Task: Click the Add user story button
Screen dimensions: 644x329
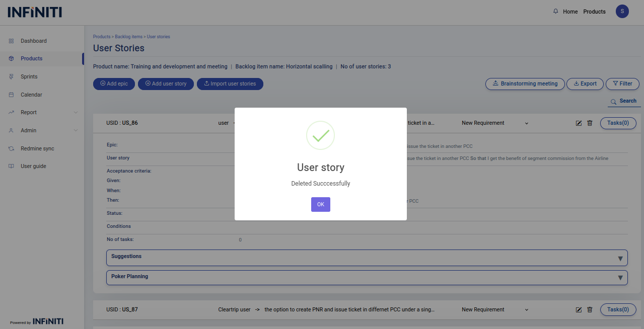Action: (166, 84)
